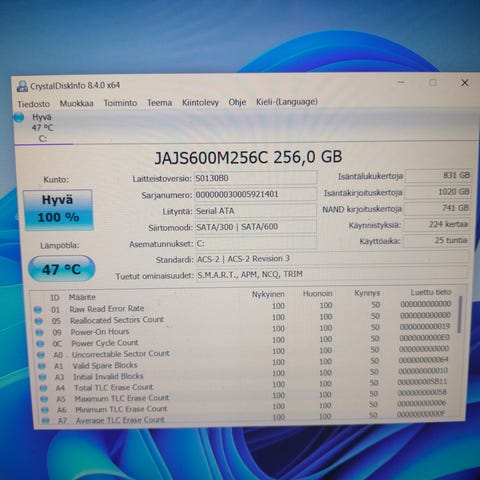Click the ID column header
This screenshot has width=480, height=480.
[55, 298]
